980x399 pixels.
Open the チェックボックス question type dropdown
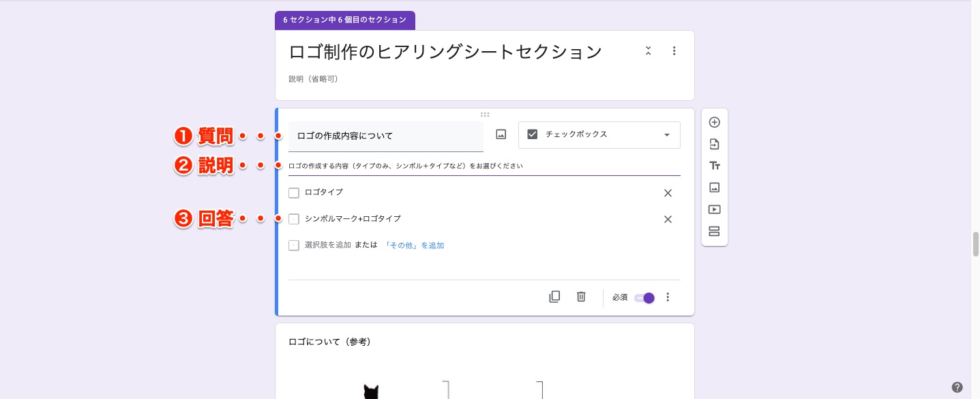[599, 134]
